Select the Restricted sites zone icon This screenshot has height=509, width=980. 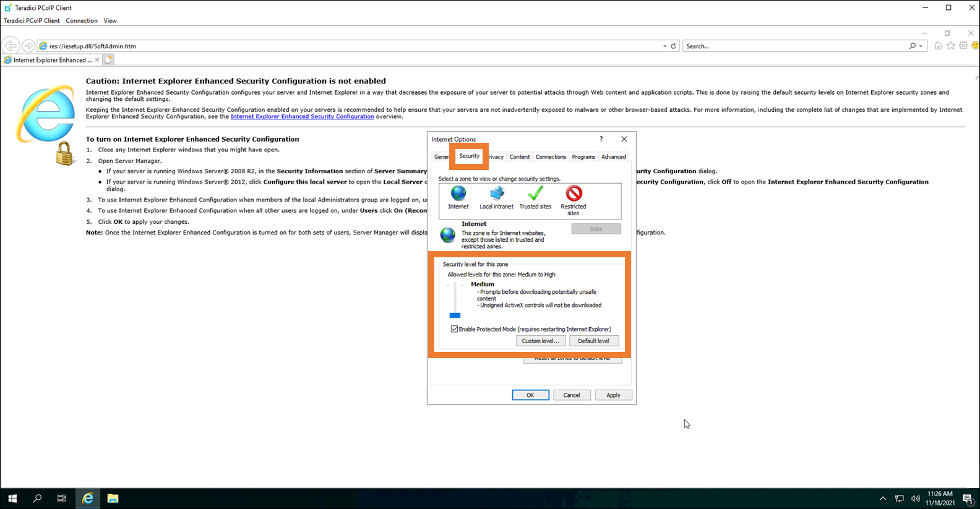click(574, 194)
